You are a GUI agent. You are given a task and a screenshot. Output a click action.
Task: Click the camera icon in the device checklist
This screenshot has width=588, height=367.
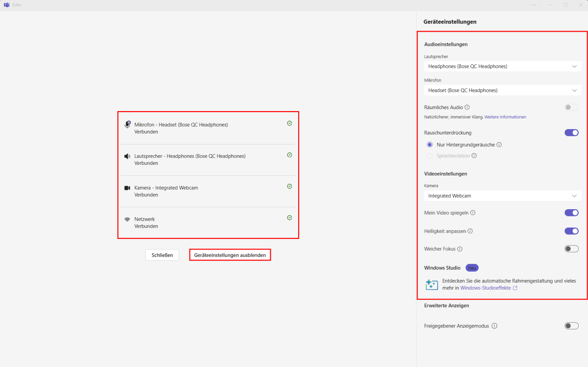(127, 188)
